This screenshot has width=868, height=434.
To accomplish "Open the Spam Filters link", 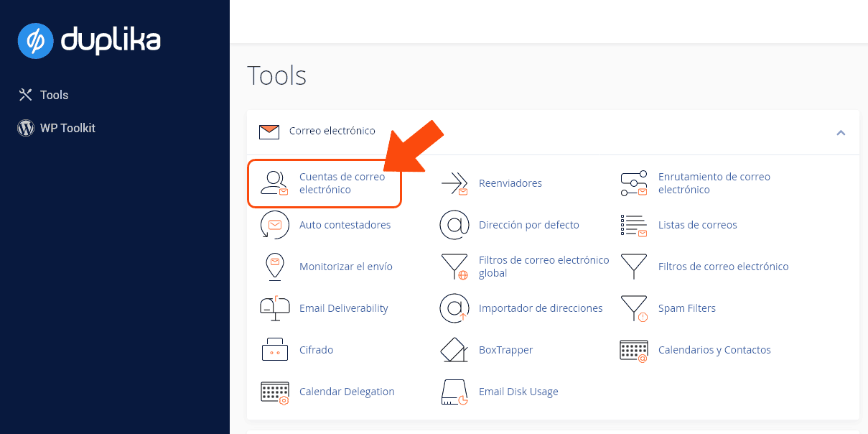I will click(x=686, y=308).
